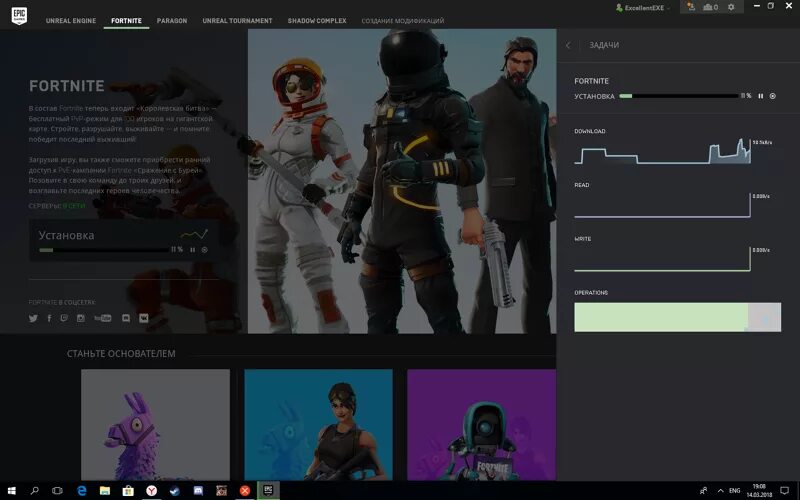Pause Fortnite install in Задачи panel

[x=761, y=96]
